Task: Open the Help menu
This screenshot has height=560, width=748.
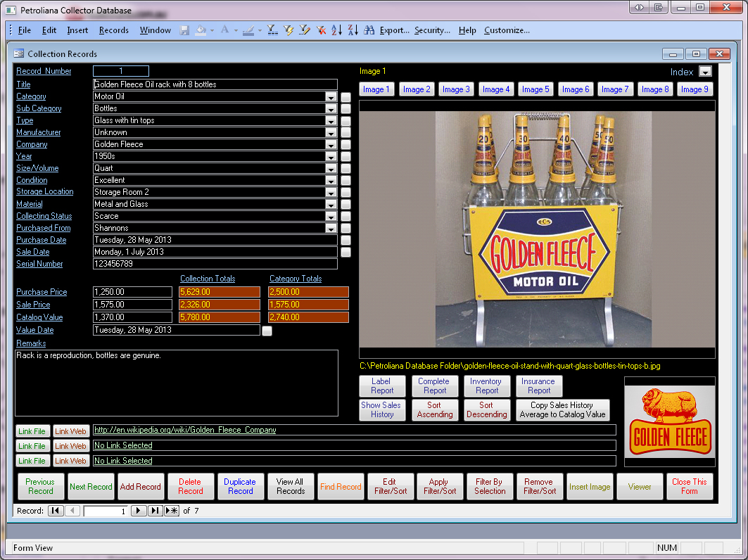Action: pos(467,30)
